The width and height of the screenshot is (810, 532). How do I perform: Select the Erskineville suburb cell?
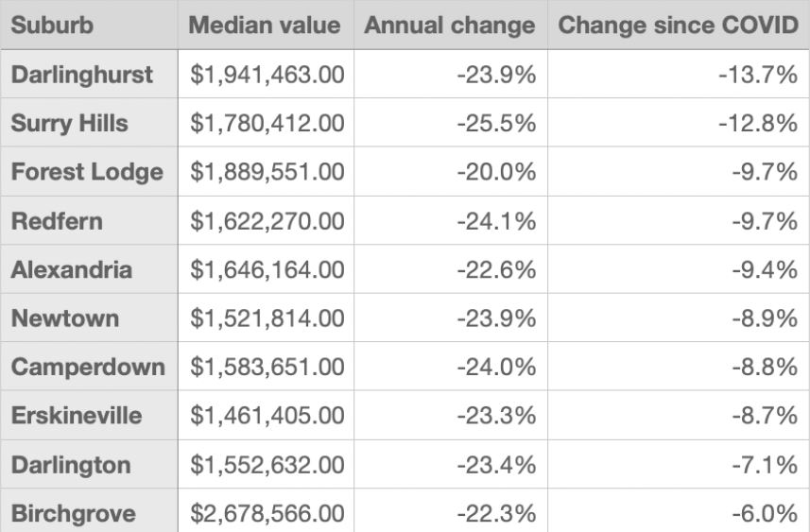point(77,416)
